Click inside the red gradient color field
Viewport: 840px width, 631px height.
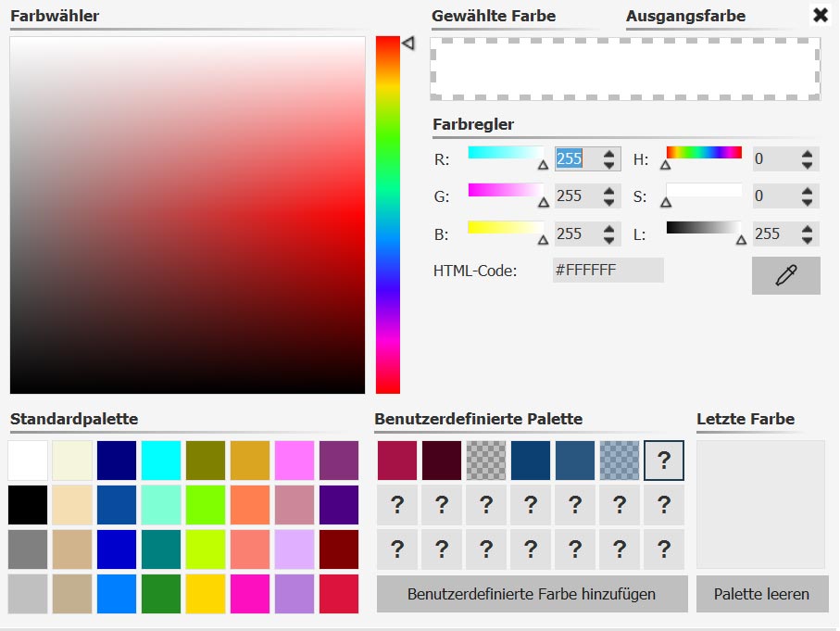187,215
